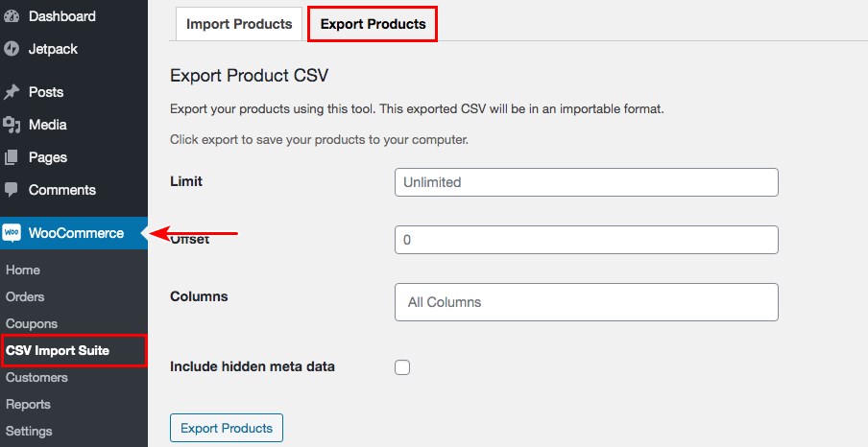Open Settings submenu link
868x447 pixels.
point(29,431)
